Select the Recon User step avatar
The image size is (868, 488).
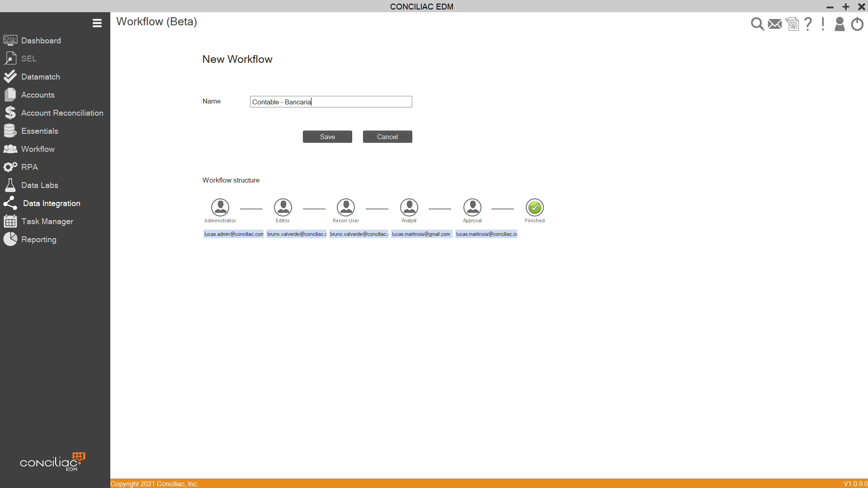coord(346,207)
